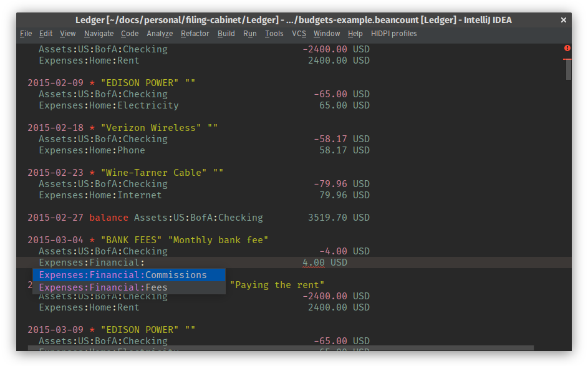Screen dimensions: 588x366
Task: Open the Help menu
Action: (355, 34)
